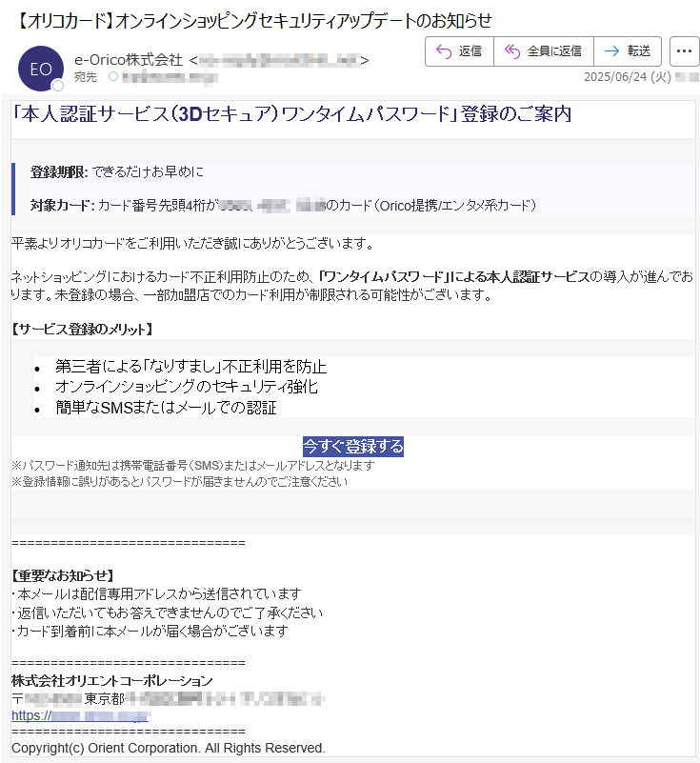Click the 登録期限 line
This screenshot has width=700, height=763.
(117, 171)
